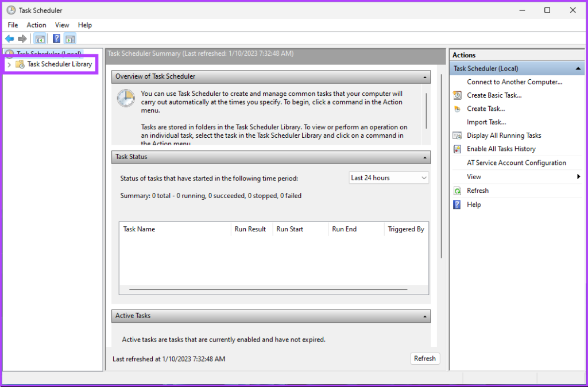
Task: Click the Create Basic Task icon
Action: (x=457, y=95)
